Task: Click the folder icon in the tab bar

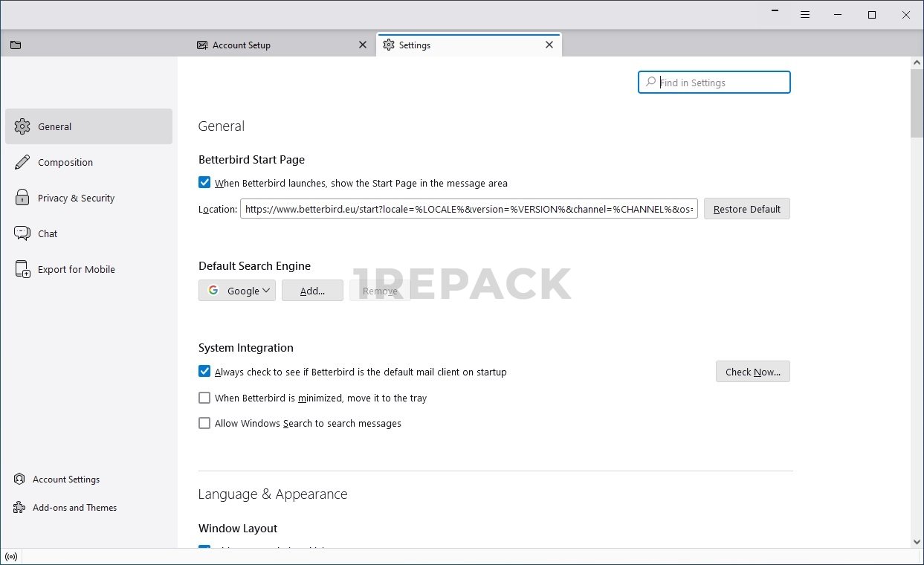Action: (x=16, y=45)
